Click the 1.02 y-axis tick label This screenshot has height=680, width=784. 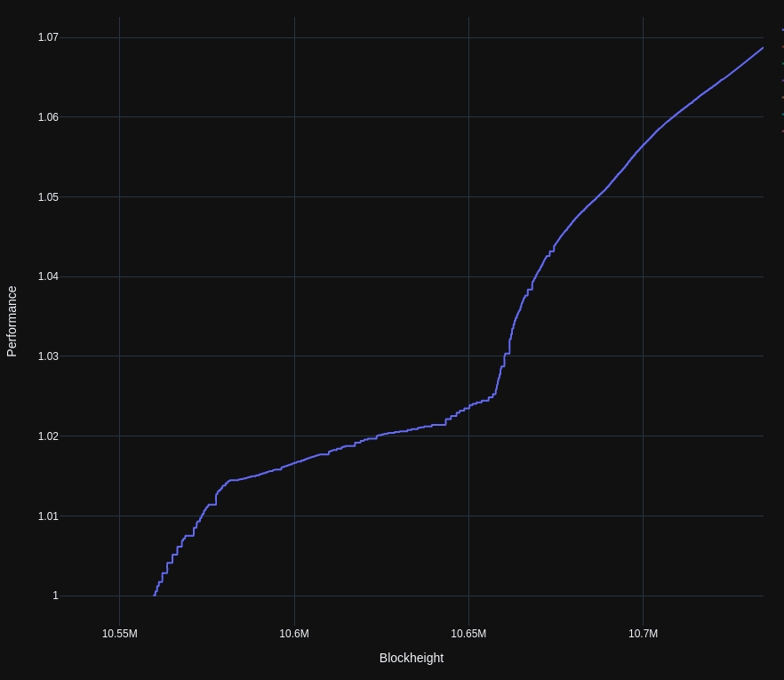point(48,436)
